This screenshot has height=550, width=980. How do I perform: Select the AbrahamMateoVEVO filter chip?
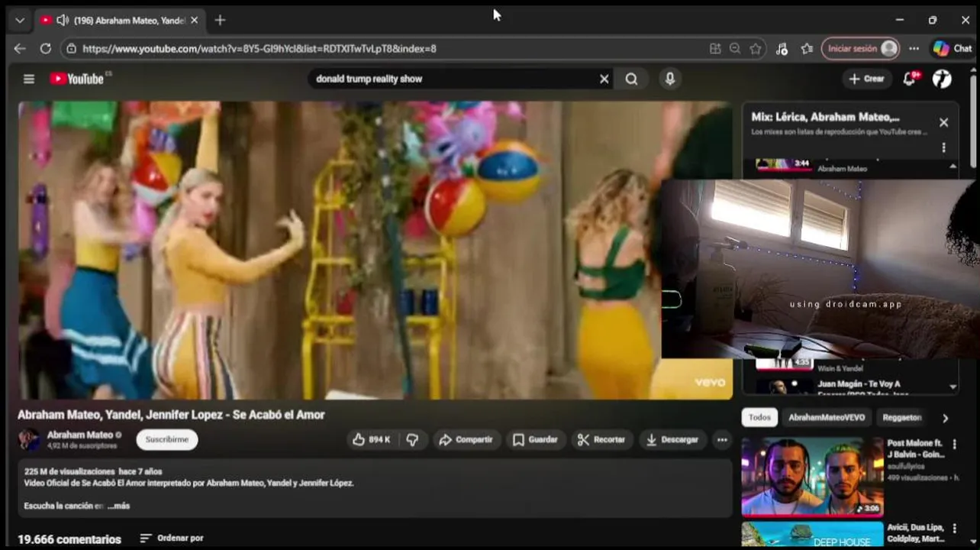(827, 417)
